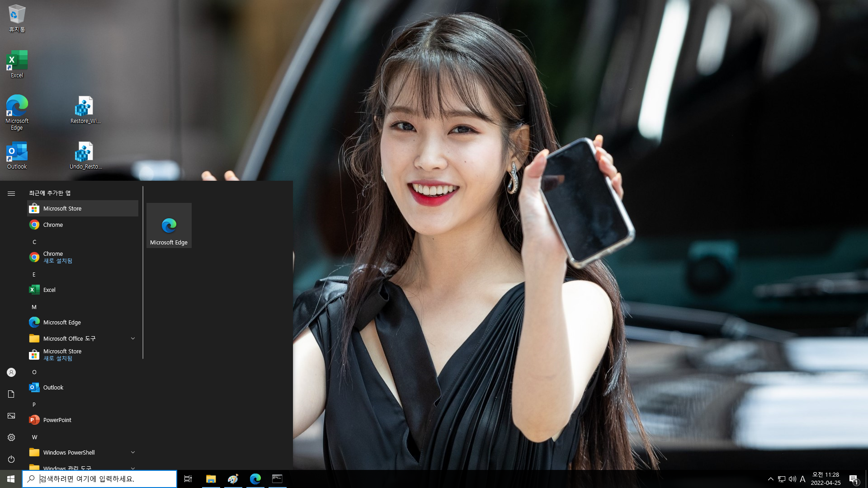868x488 pixels.
Task: Launch Chrome marked newly installed in C section
Action: coord(83,257)
